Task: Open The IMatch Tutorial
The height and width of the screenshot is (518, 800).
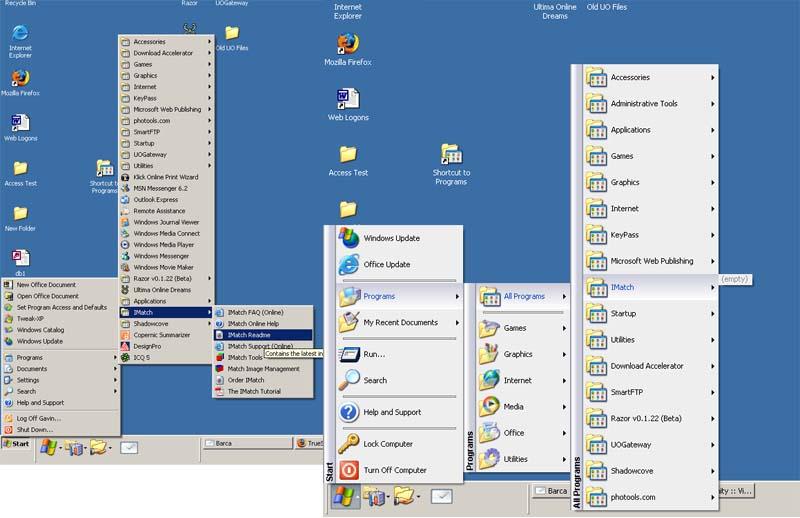Action: (x=263, y=391)
